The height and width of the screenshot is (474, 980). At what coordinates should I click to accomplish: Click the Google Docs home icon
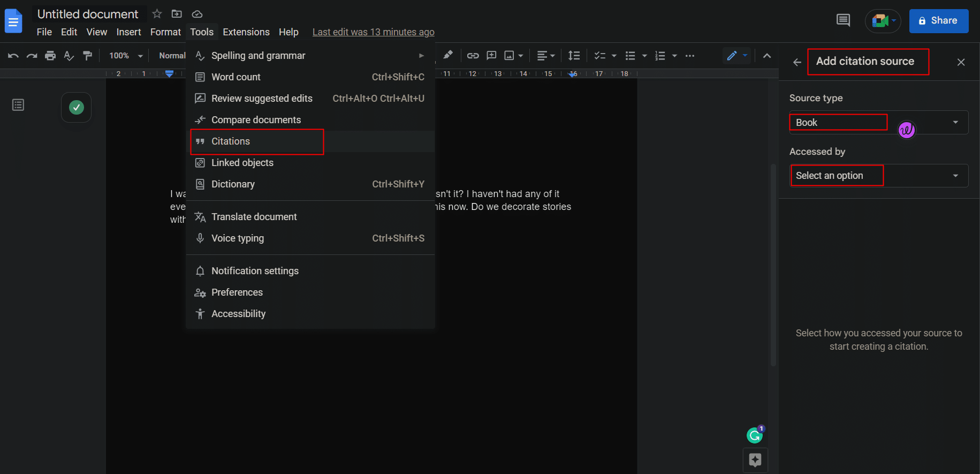coord(13,21)
